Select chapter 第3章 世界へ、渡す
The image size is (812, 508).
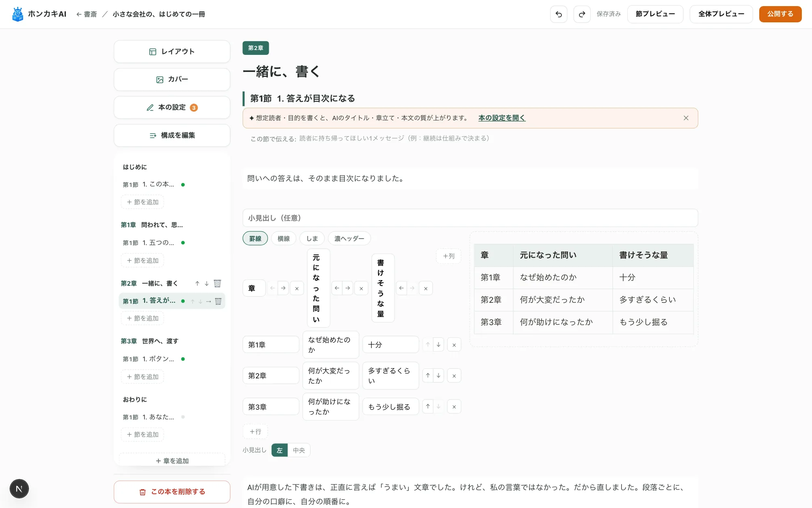[149, 341]
